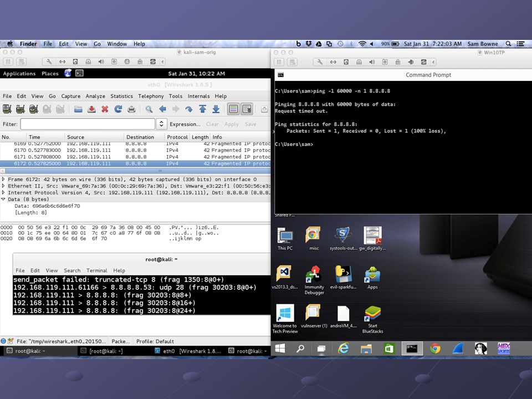532x399 pixels.
Task: Click the Save filter button
Action: (250, 124)
